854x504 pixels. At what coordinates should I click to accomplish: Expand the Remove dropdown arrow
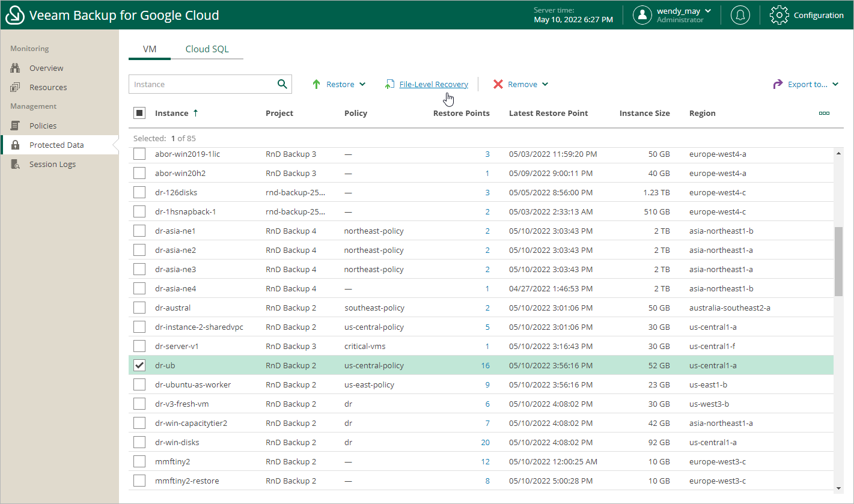pyautogui.click(x=545, y=84)
